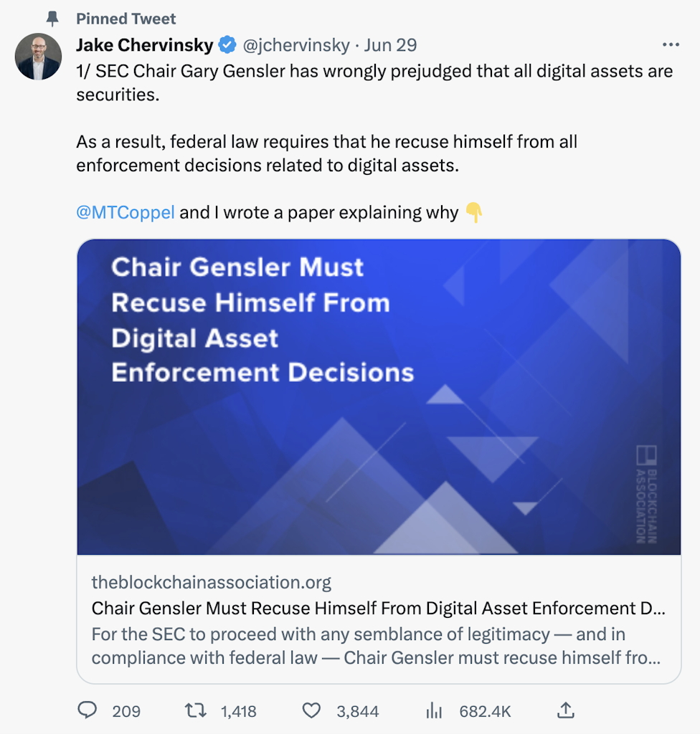
Task: Click the 1,418 retweets count
Action: click(x=238, y=711)
